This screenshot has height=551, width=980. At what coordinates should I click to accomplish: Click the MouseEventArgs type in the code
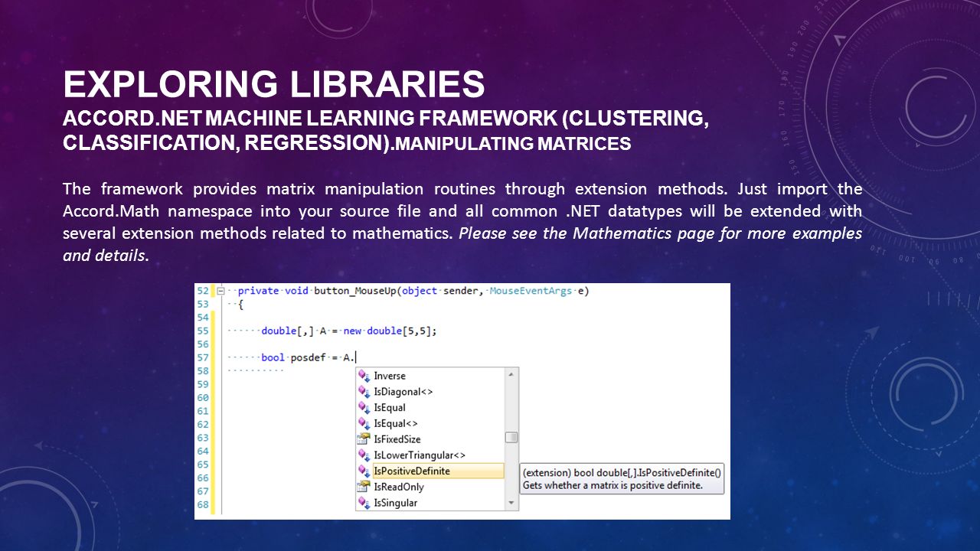click(531, 291)
